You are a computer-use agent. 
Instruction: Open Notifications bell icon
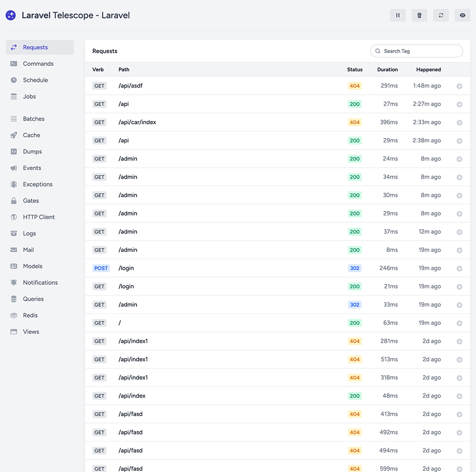point(14,283)
